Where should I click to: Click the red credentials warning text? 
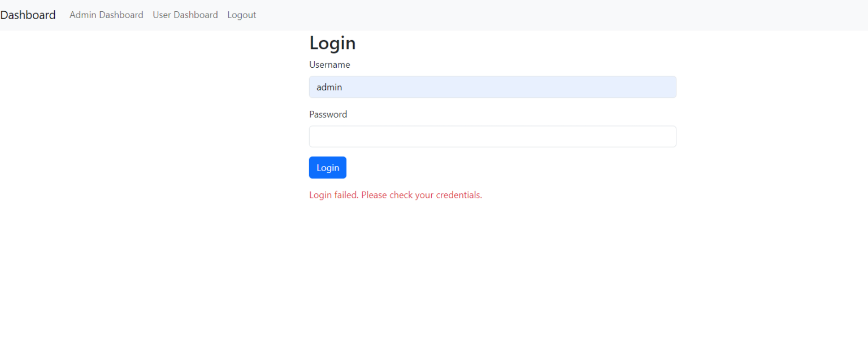point(395,194)
